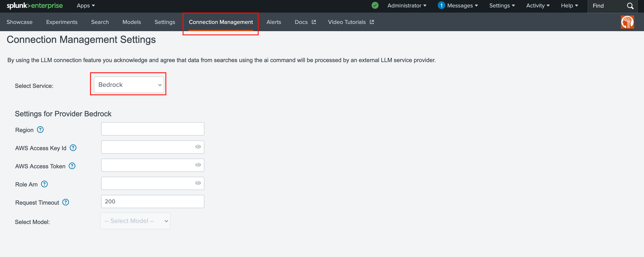Click AWS Access Key Id help icon
644x257 pixels.
click(73, 148)
